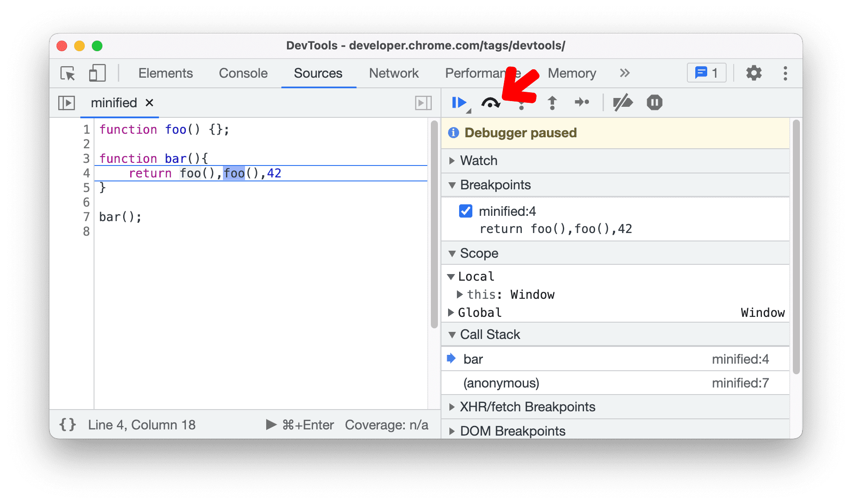The width and height of the screenshot is (852, 504).
Task: Select bar in the Call Stack
Action: tap(479, 359)
